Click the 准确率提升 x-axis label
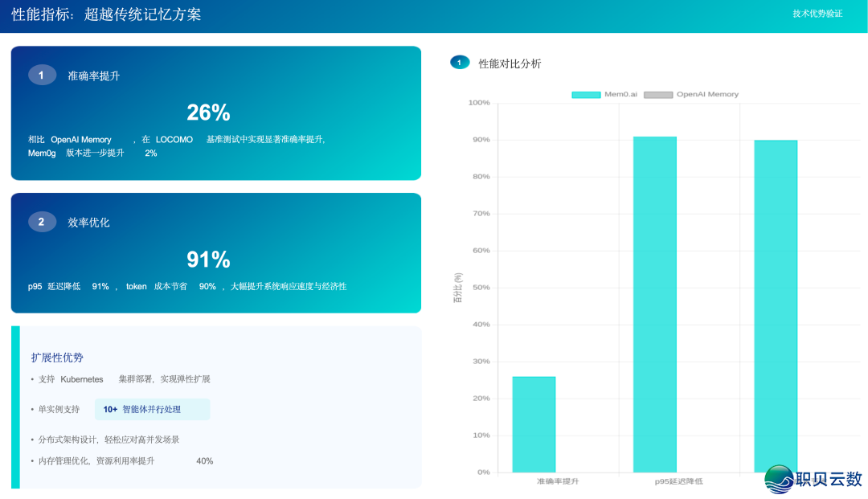 click(558, 481)
